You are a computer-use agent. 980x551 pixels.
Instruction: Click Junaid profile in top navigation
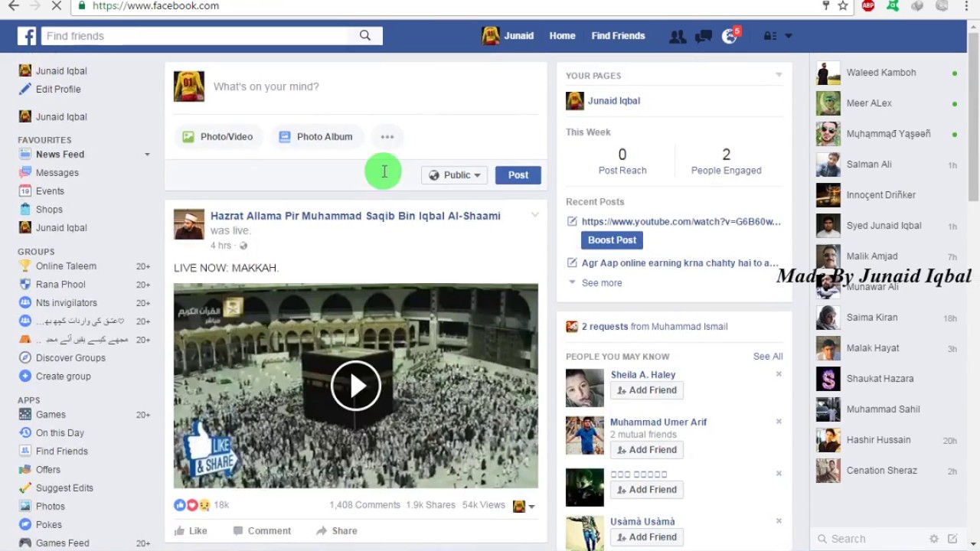tap(508, 36)
